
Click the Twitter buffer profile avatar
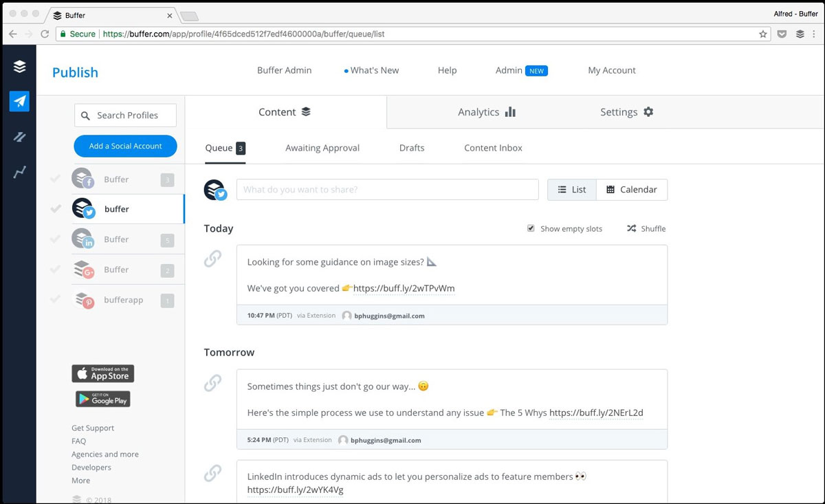point(82,208)
